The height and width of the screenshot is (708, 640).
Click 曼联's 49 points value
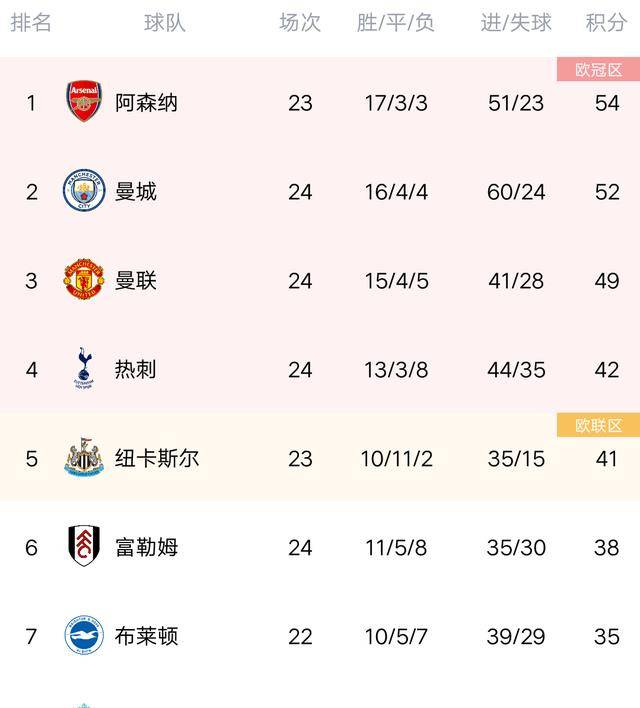[607, 280]
